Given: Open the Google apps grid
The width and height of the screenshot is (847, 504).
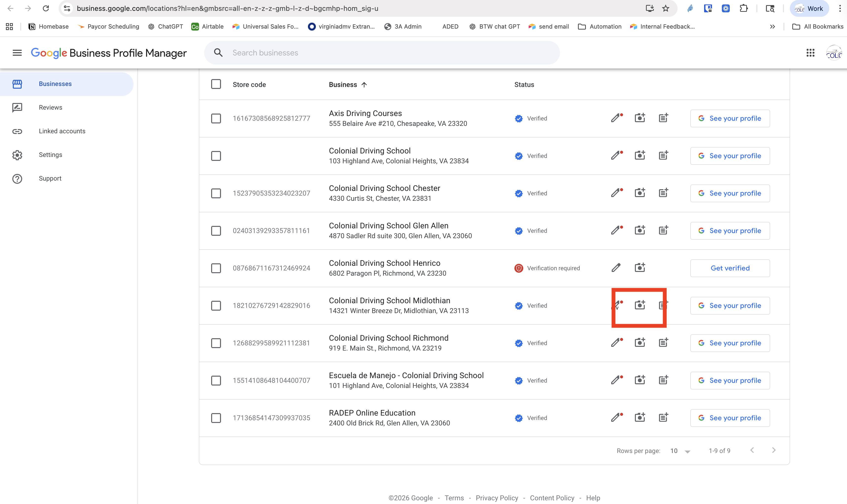Looking at the screenshot, I should pos(810,53).
